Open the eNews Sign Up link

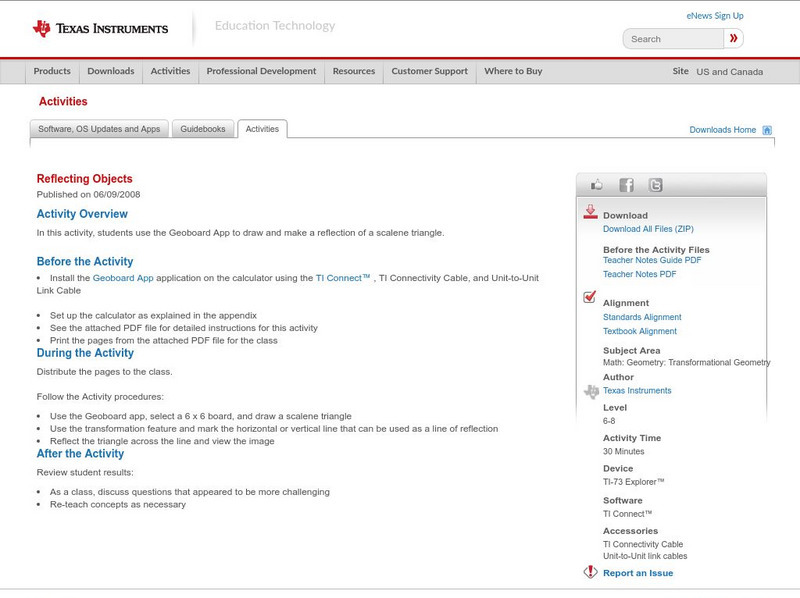715,16
